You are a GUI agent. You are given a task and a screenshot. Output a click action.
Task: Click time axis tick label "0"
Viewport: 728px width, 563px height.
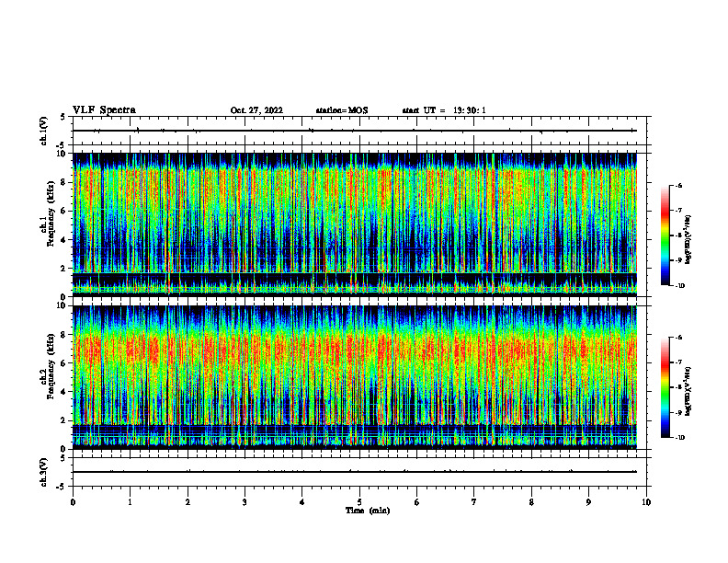73,502
